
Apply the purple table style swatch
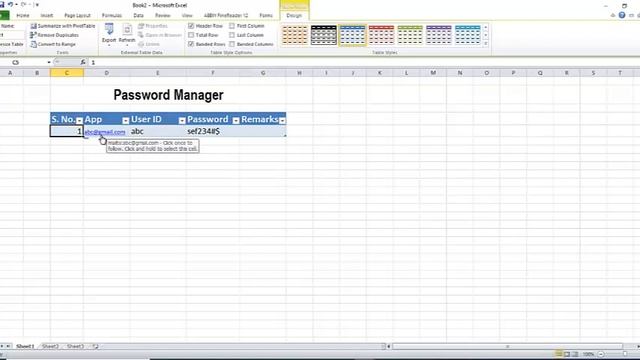coord(439,35)
